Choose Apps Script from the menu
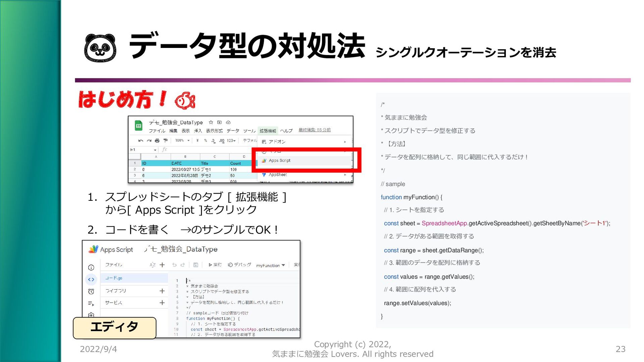The image size is (644, 362). pyautogui.click(x=304, y=161)
